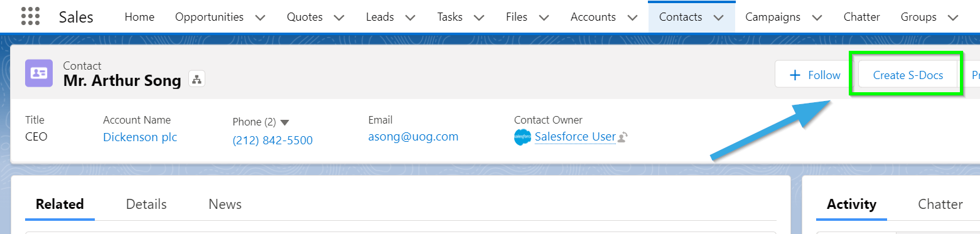Open the Dickenson plc account link
This screenshot has width=980, height=234.
140,137
